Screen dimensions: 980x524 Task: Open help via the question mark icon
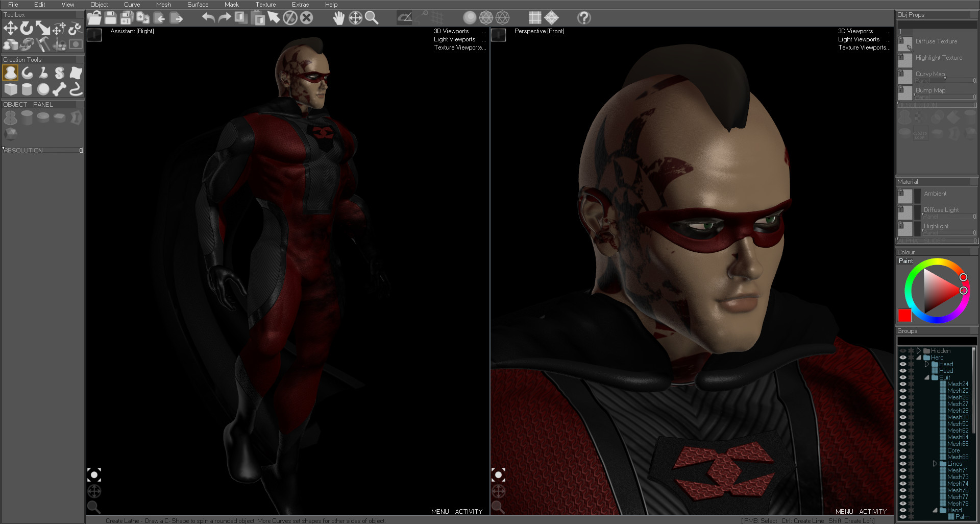[584, 18]
